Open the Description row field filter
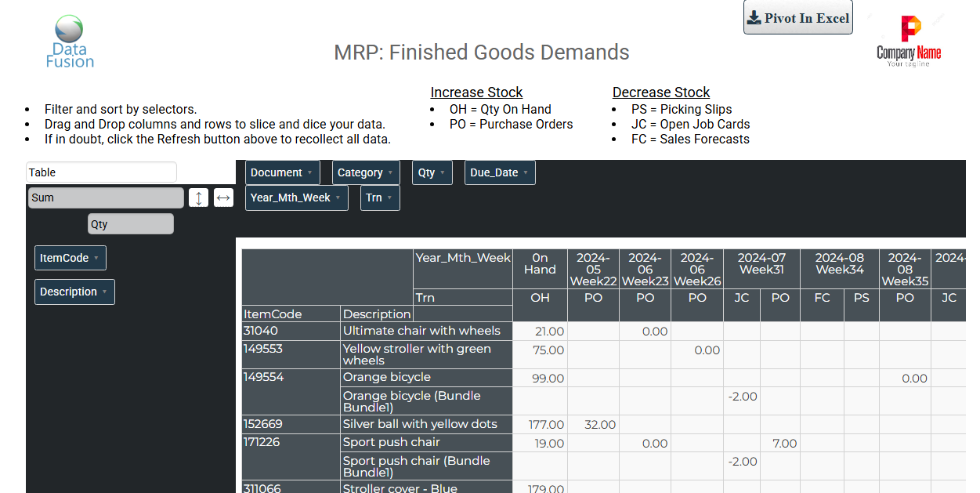The image size is (980, 493). coord(74,292)
